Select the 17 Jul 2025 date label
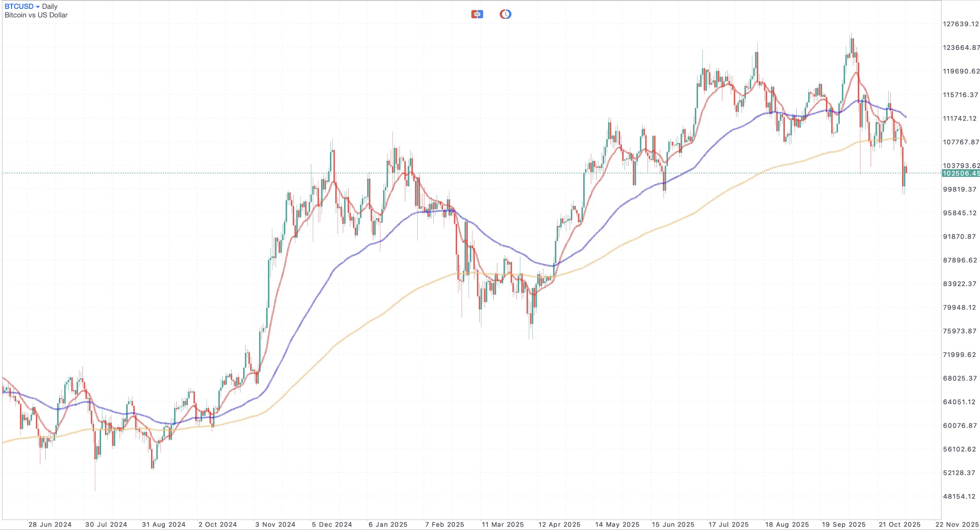The image size is (980, 530). pyautogui.click(x=728, y=525)
